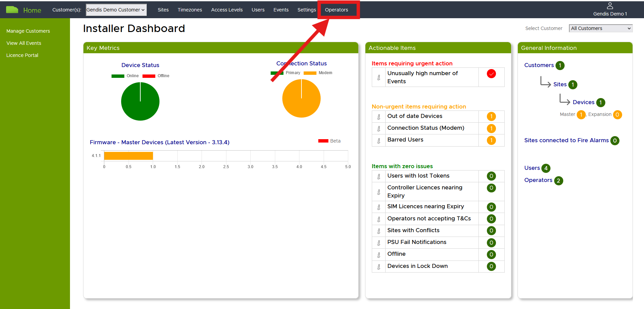The width and height of the screenshot is (644, 309).
Task: Click info icon beside Unusually high number of Events
Action: point(379,78)
